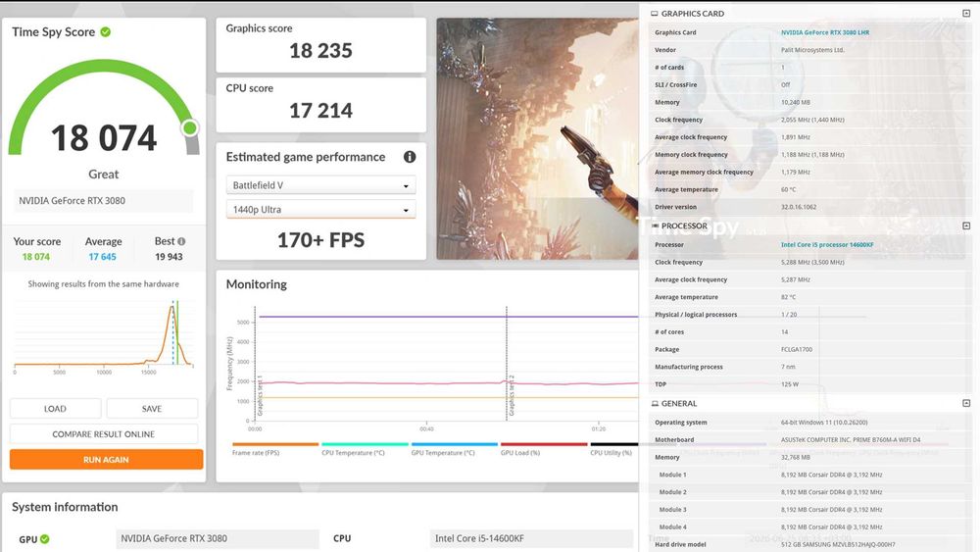Collapse the GENERAL section
This screenshot has height=552, width=980.
[x=966, y=403]
